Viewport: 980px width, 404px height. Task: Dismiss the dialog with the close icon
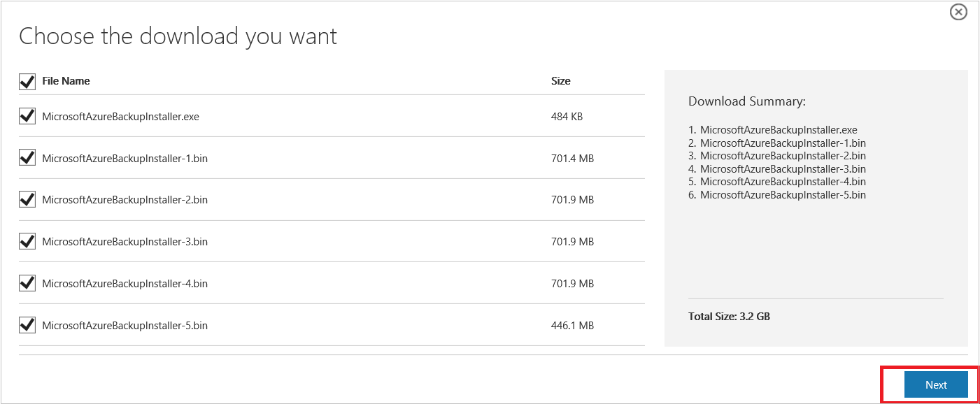click(x=958, y=11)
